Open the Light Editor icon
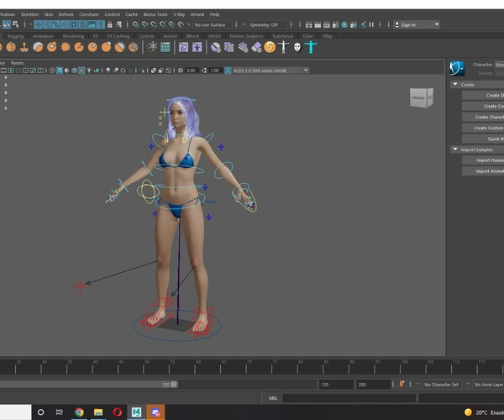This screenshot has width=504, height=420. coord(363,24)
